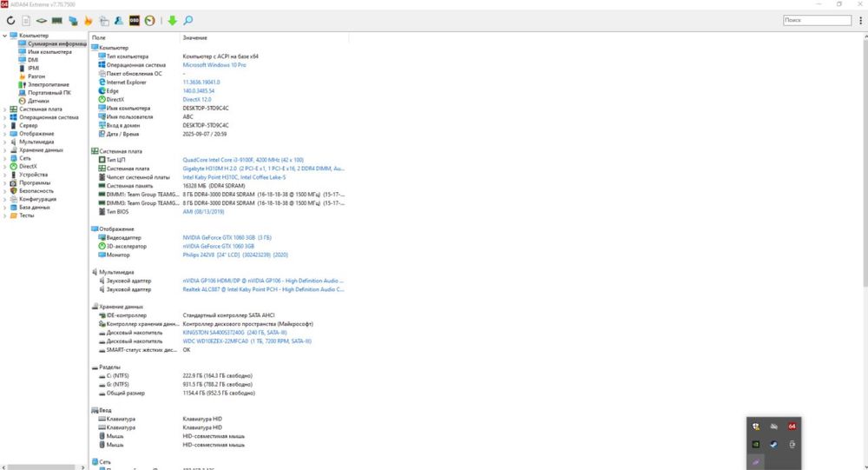Select Конфигурация in the tree

(37, 199)
